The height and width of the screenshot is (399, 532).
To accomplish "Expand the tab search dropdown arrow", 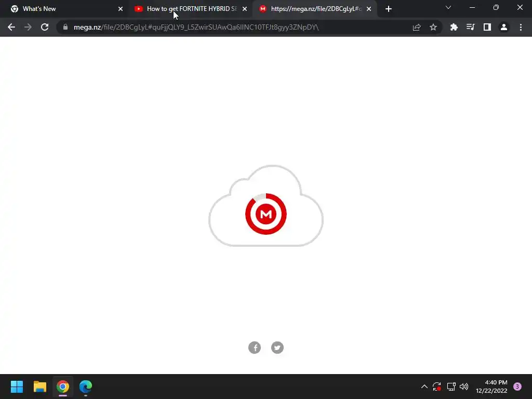I will [448, 7].
